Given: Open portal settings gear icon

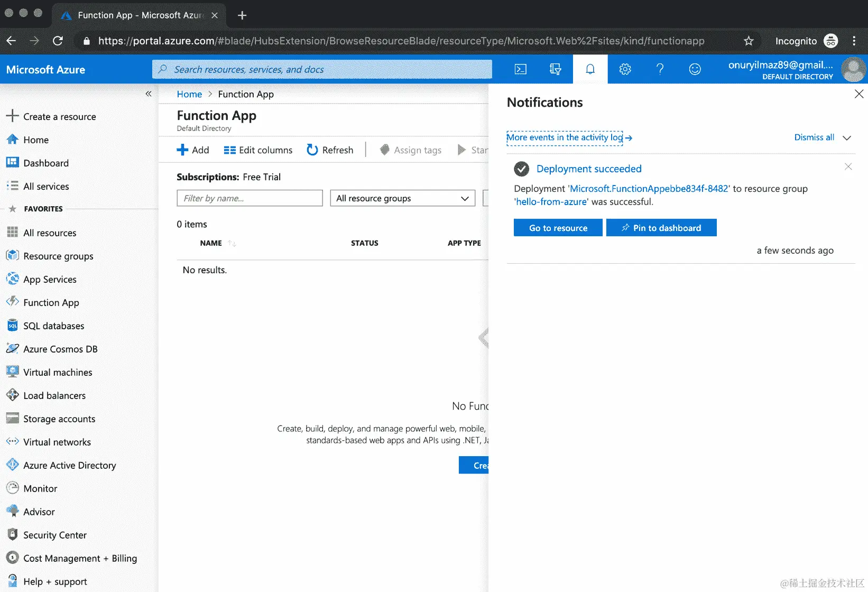Looking at the screenshot, I should tap(625, 69).
